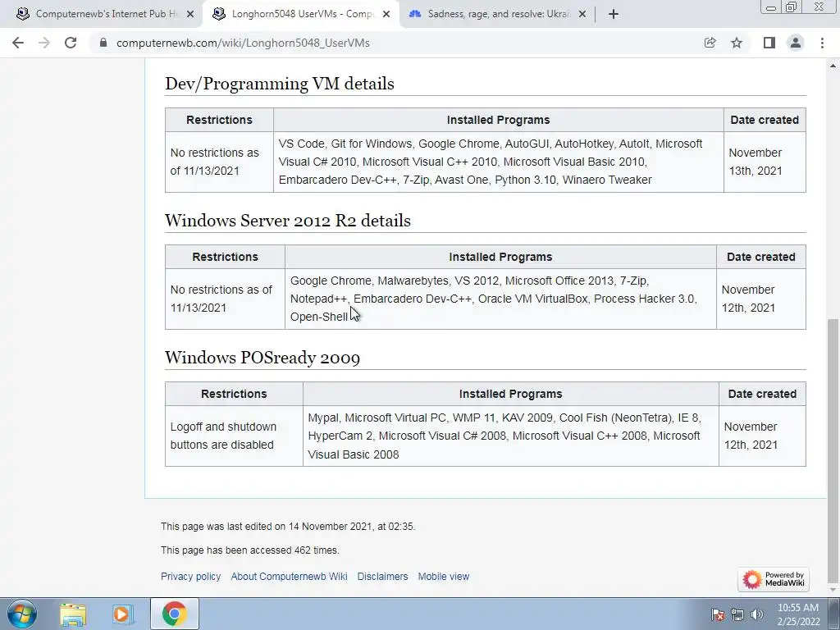Click 'No restrictions as of 11/13/2021' in Server 2012 table
The image size is (840, 630).
[225, 299]
